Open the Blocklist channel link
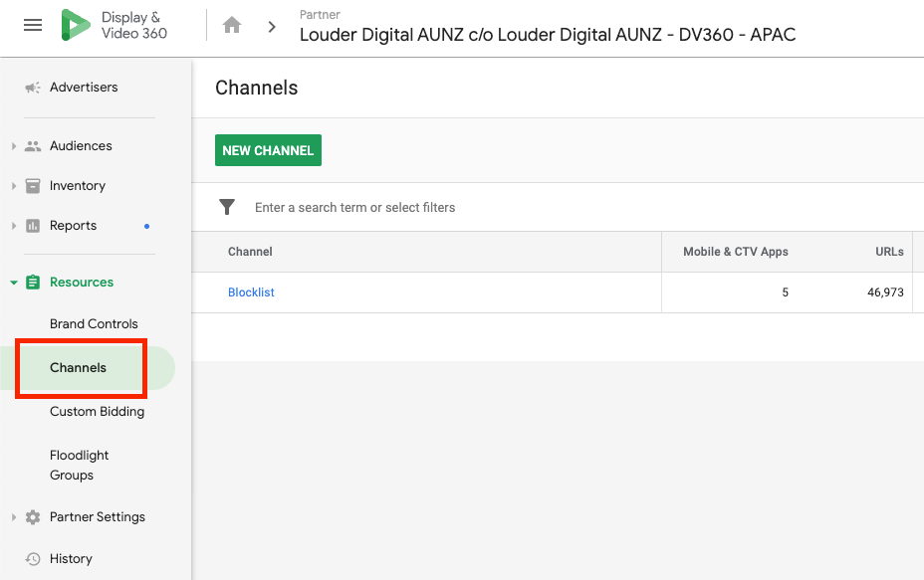Image resolution: width=924 pixels, height=580 pixels. pos(251,292)
